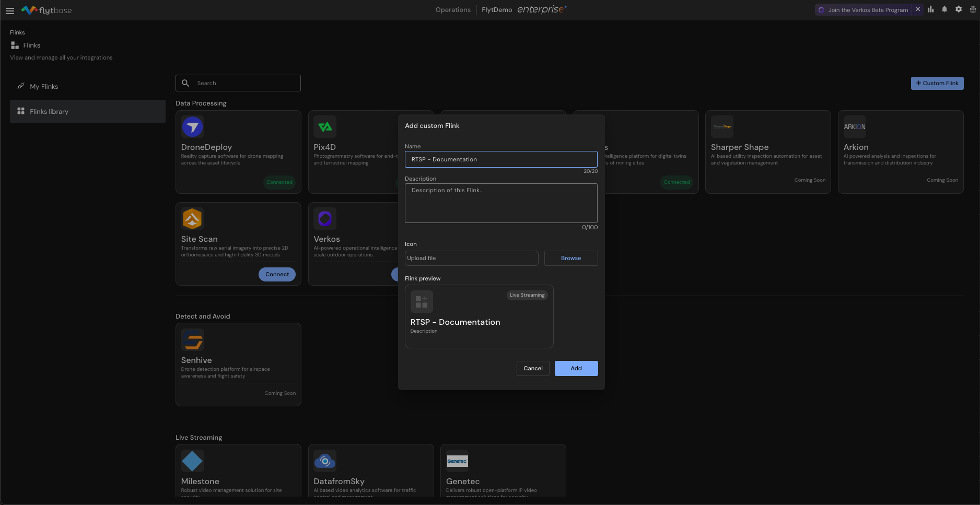Click Arkion Coming Soon label

point(942,180)
